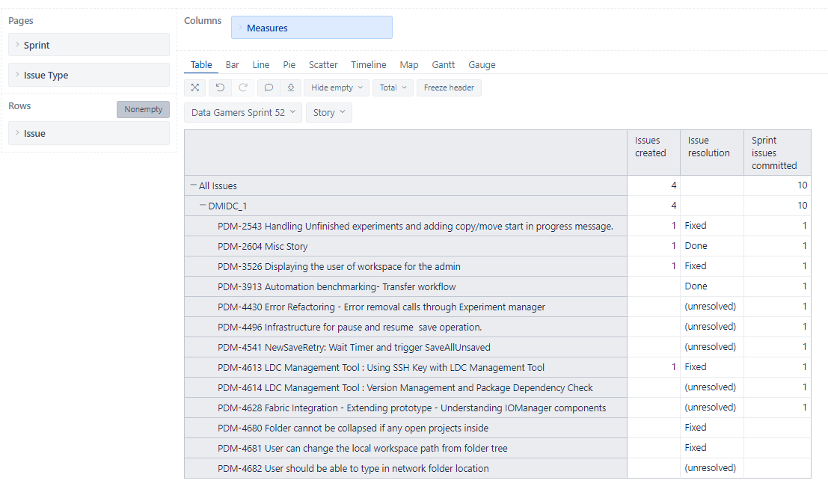
Task: Click the (unresolved) cell for PDM-4682
Action: pos(711,467)
